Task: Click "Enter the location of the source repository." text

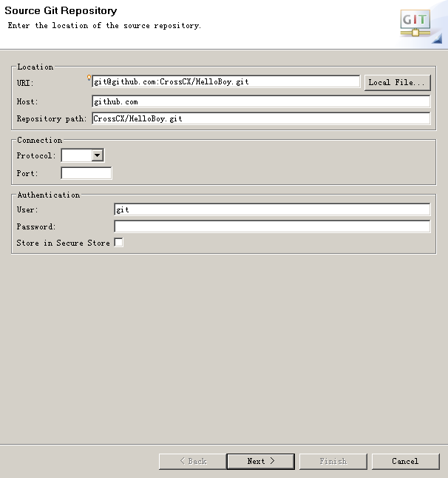Action: pyautogui.click(x=104, y=26)
